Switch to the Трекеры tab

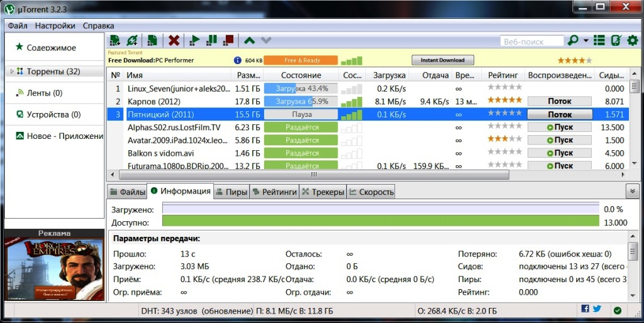(x=323, y=192)
